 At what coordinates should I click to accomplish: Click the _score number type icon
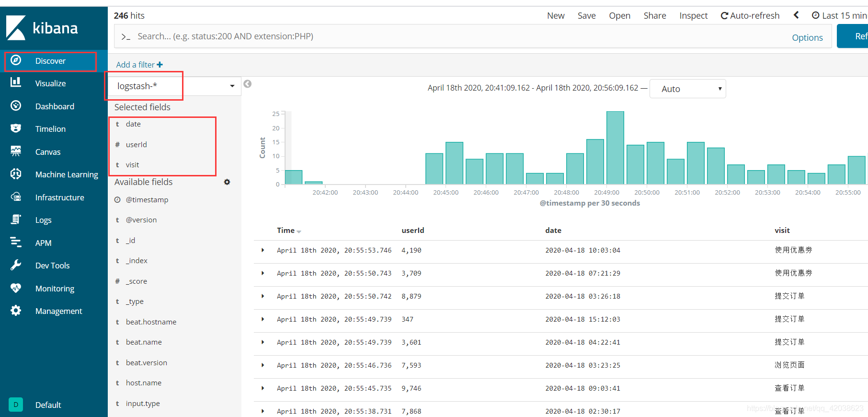click(x=117, y=281)
